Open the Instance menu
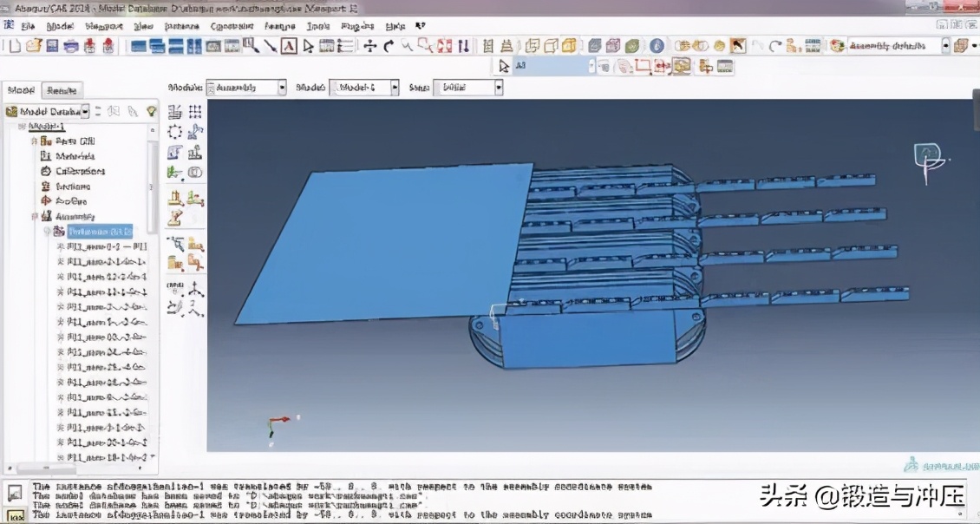Viewport: 980px width, 524px height. 182,26
